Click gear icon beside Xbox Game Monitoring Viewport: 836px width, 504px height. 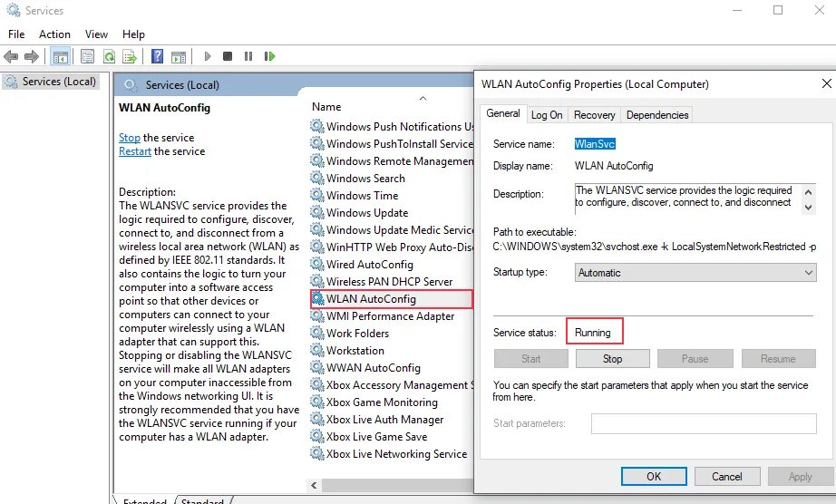[x=317, y=402]
